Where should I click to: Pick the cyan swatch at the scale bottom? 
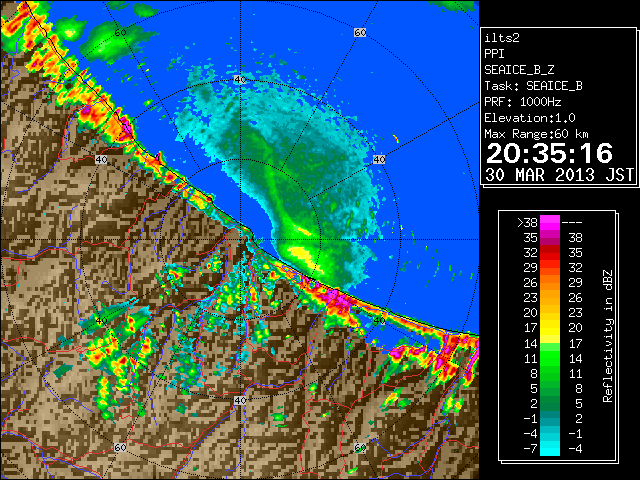pos(550,449)
